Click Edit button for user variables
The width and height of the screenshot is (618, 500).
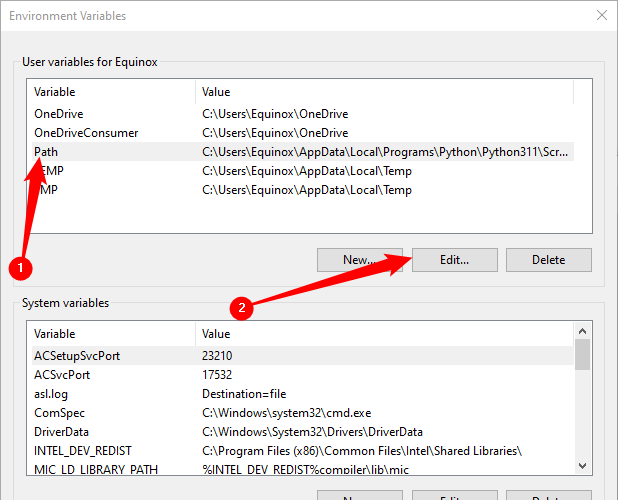[454, 260]
